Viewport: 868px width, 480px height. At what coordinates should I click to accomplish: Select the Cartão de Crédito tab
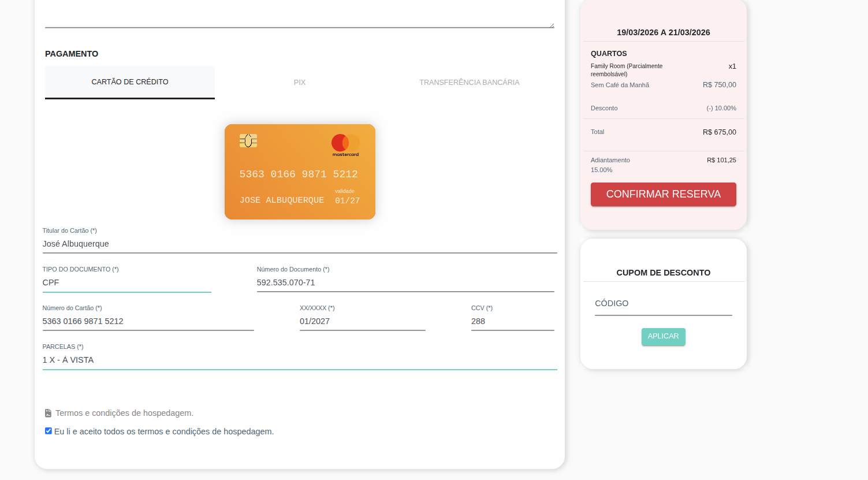tap(130, 82)
